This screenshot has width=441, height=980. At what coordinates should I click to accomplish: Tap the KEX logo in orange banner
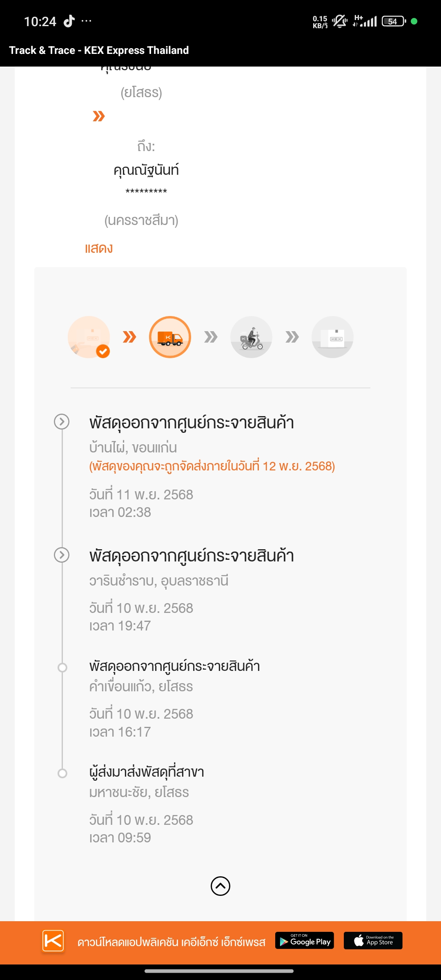(x=53, y=941)
